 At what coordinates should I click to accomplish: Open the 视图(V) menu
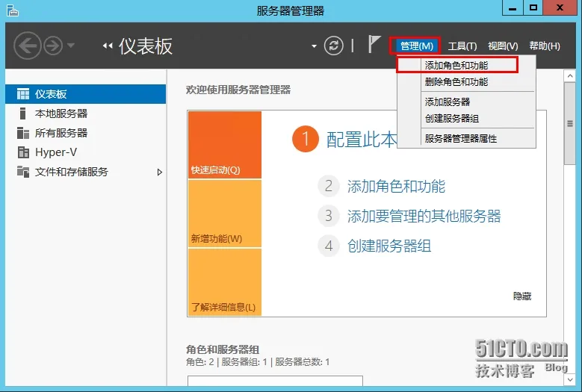(x=503, y=46)
